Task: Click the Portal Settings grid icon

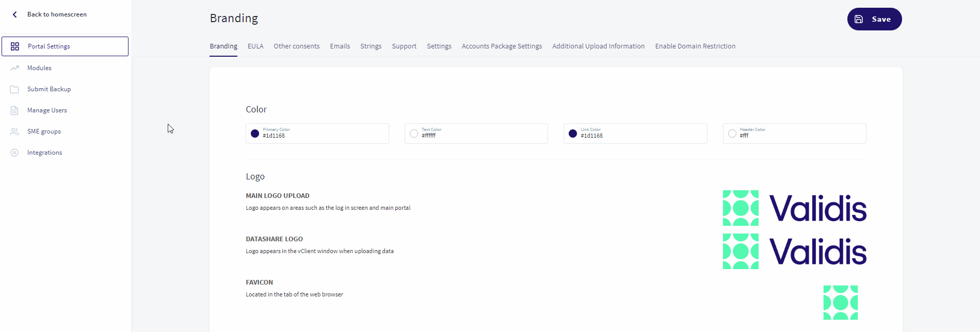Action: (x=15, y=46)
